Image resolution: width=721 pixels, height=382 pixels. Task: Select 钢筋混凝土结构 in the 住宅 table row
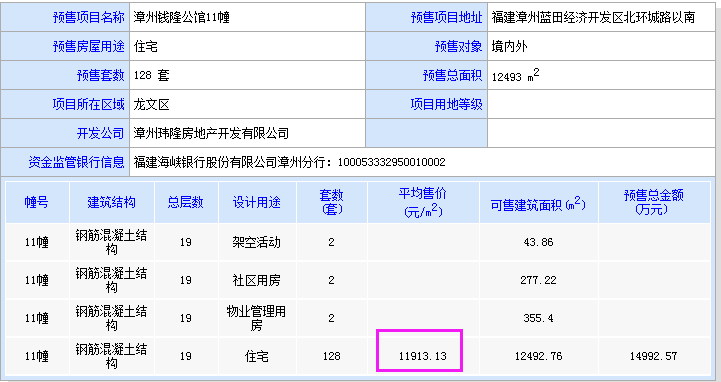click(x=111, y=356)
